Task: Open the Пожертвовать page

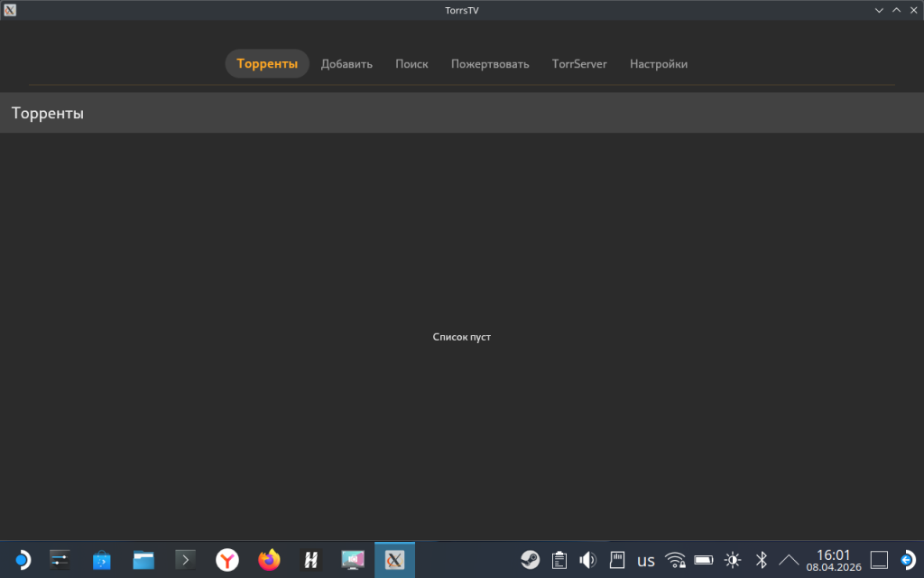Action: click(x=490, y=64)
